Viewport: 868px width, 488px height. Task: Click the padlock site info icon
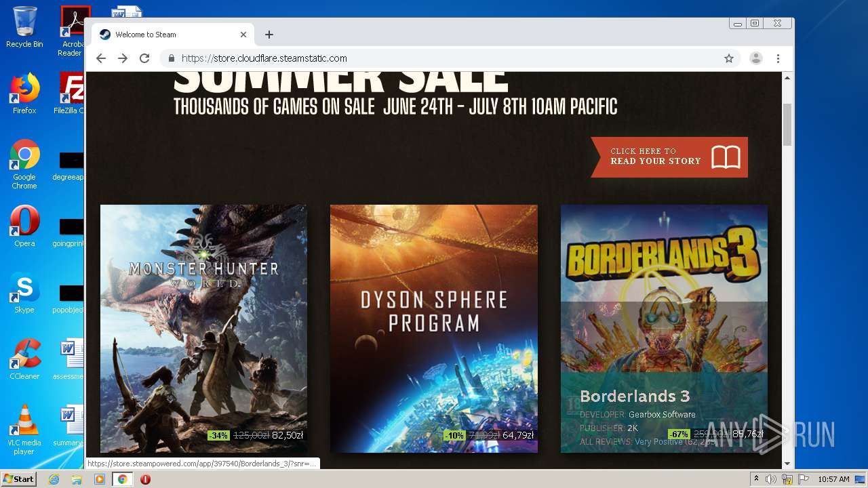[172, 58]
